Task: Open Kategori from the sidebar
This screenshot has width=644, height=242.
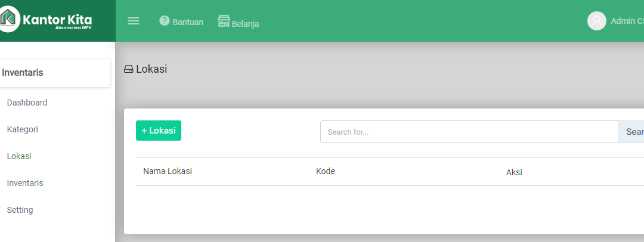Action: click(23, 129)
